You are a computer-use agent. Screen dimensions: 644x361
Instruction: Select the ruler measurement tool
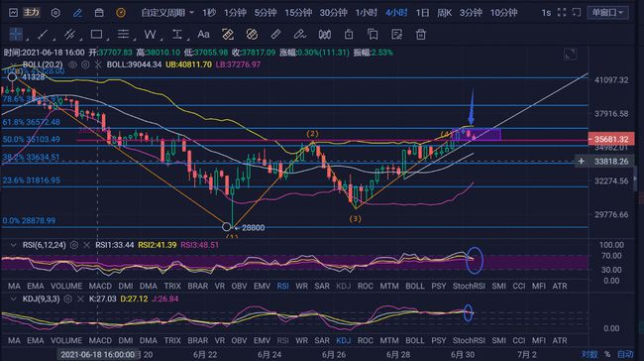pyautogui.click(x=276, y=35)
